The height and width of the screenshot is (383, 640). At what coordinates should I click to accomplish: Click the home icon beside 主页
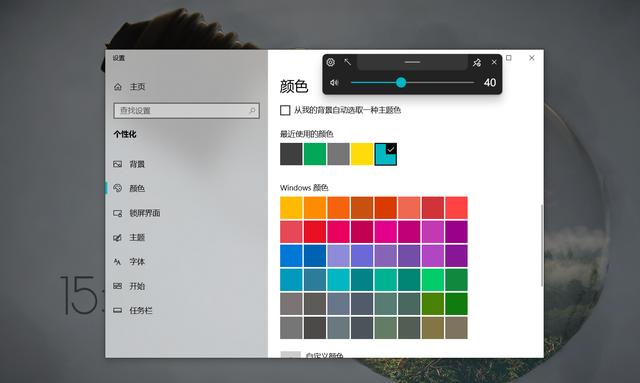[x=118, y=87]
